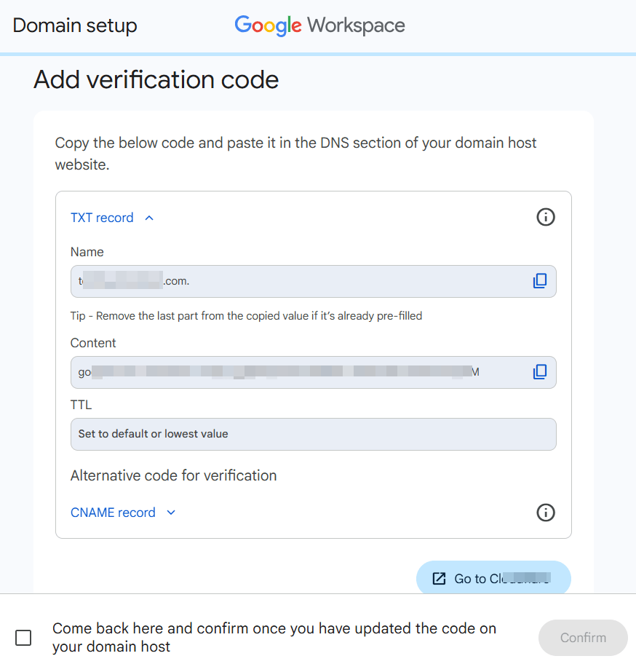Click the Google Workspace logo
Viewport: 636px width, 672px height.
tap(319, 25)
